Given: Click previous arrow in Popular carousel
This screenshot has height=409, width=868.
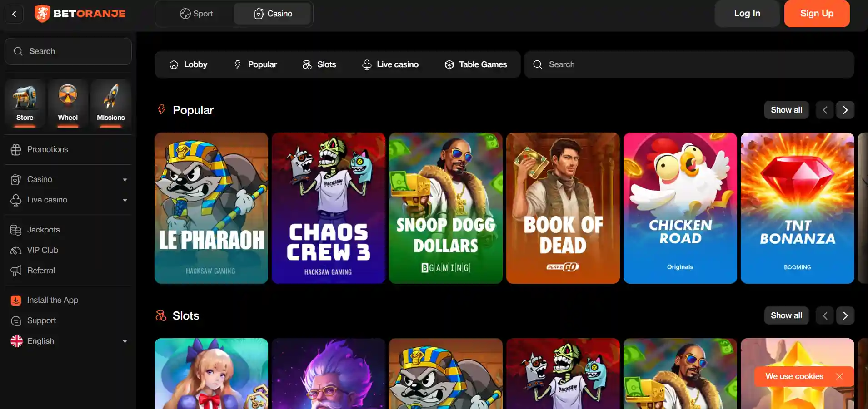Looking at the screenshot, I should click(x=825, y=110).
